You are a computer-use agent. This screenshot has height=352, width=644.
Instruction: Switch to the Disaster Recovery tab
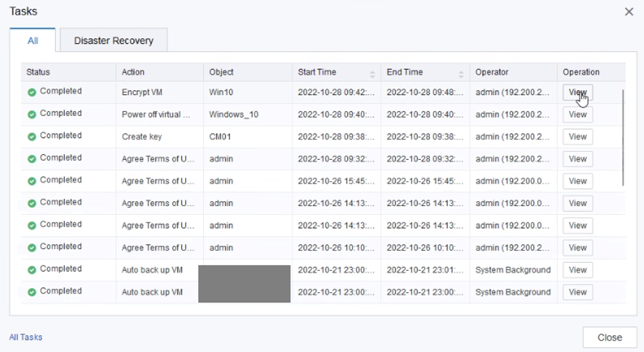[113, 41]
